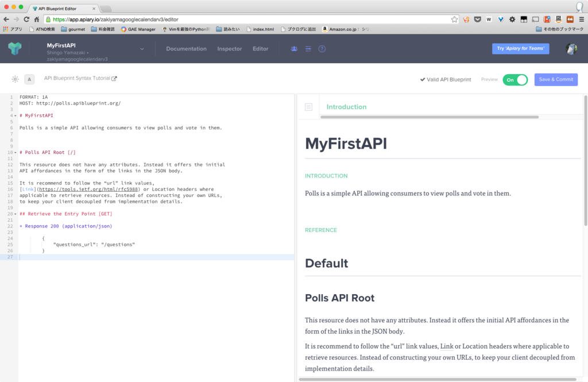Click the Save & Commit button
The height and width of the screenshot is (382, 588).
556,80
